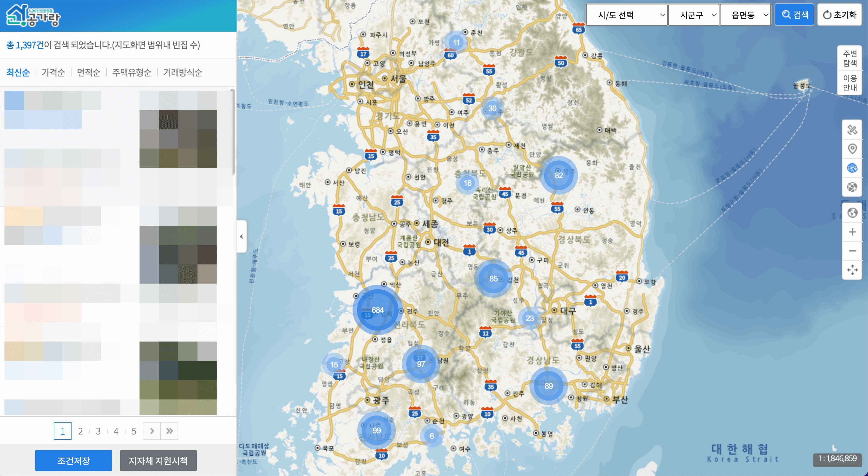868x476 pixels.
Task: Collapse the left listing panel arrow
Action: coord(241,236)
